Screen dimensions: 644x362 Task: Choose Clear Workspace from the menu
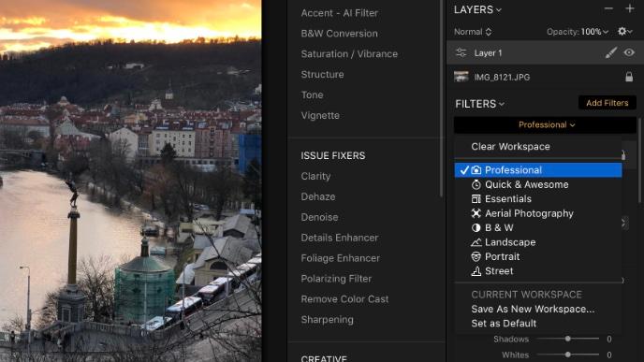(x=510, y=147)
